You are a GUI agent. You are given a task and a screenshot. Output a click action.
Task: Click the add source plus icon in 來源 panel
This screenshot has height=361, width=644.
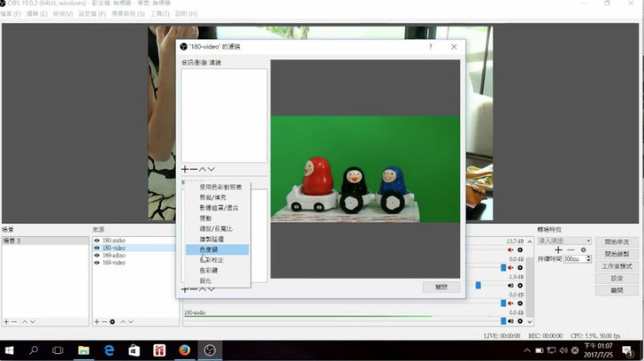point(96,321)
